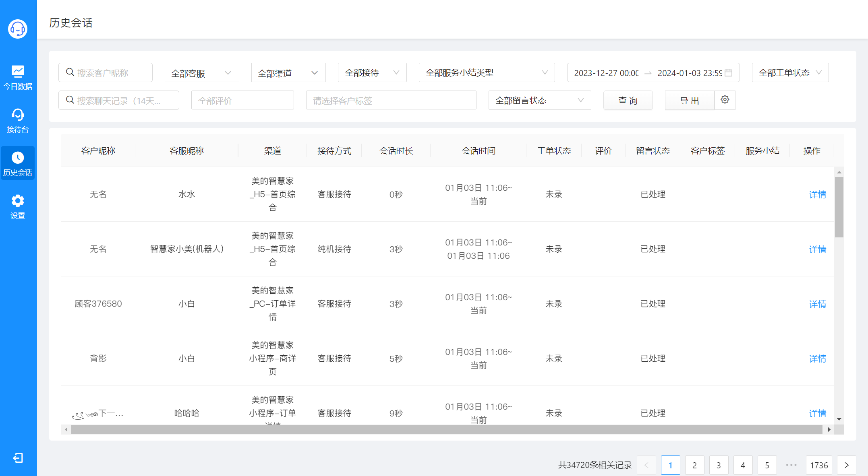Click 留言状态 column header
The image size is (868, 476).
click(653, 151)
